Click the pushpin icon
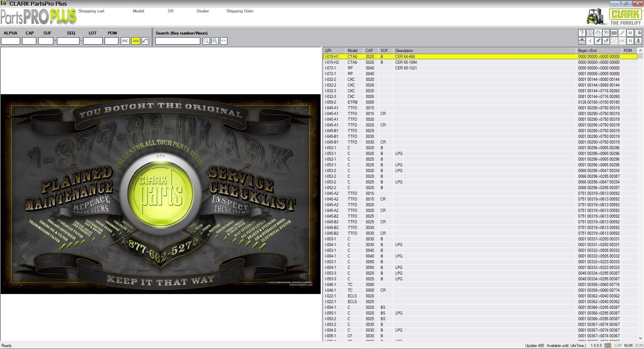This screenshot has width=644, height=349. pyautogui.click(x=598, y=41)
